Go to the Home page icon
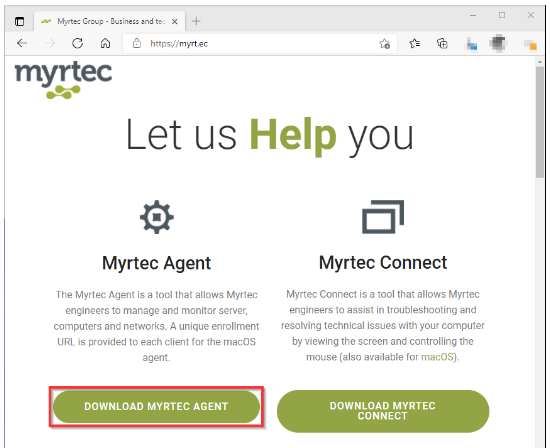This screenshot has height=448, width=550. 105,43
